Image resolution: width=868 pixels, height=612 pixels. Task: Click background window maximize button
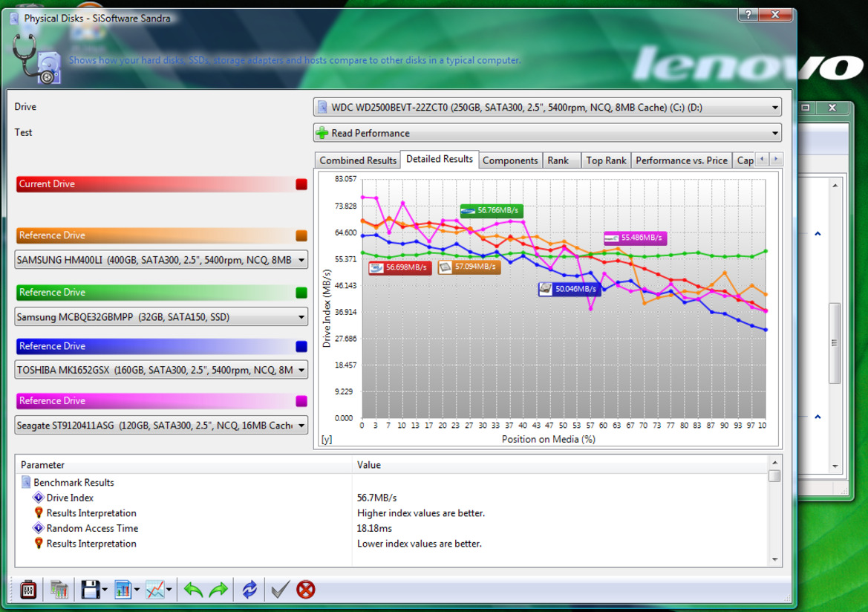(806, 108)
